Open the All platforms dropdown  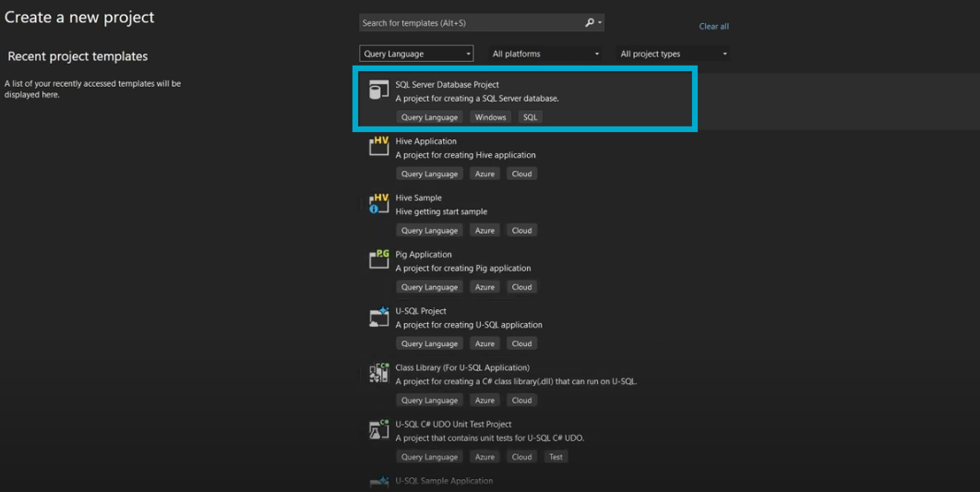[545, 54]
